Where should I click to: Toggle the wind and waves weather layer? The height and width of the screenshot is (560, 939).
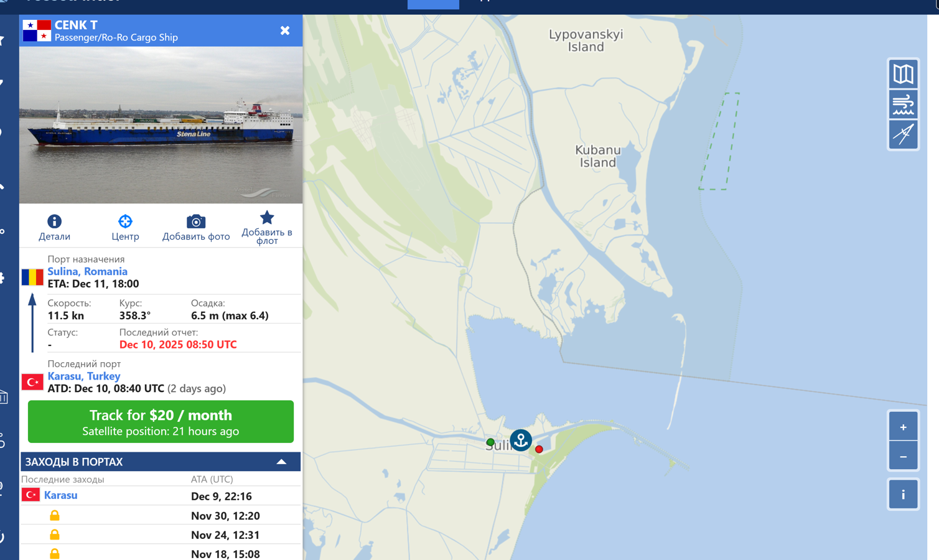point(903,104)
